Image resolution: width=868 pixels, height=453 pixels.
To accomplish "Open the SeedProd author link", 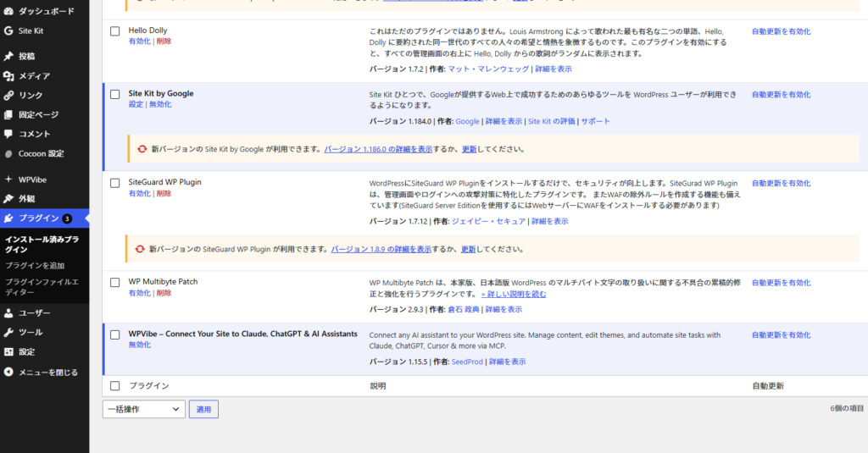I will point(467,362).
